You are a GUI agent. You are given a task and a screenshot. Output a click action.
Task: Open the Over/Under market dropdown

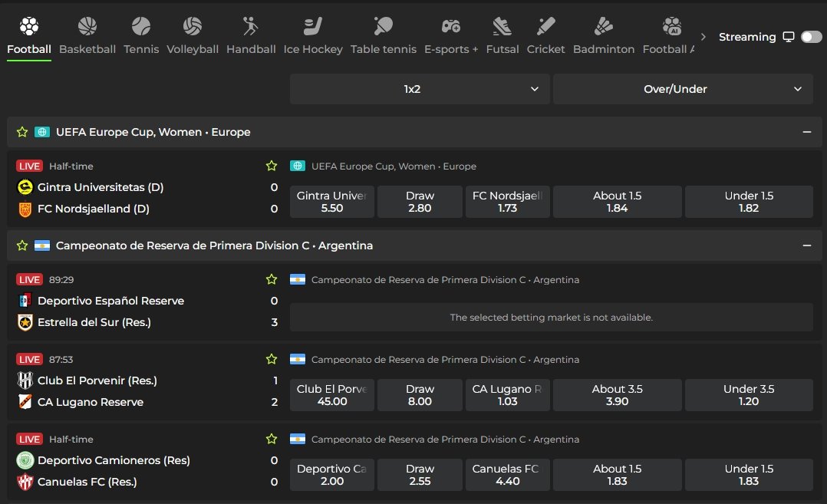(683, 89)
